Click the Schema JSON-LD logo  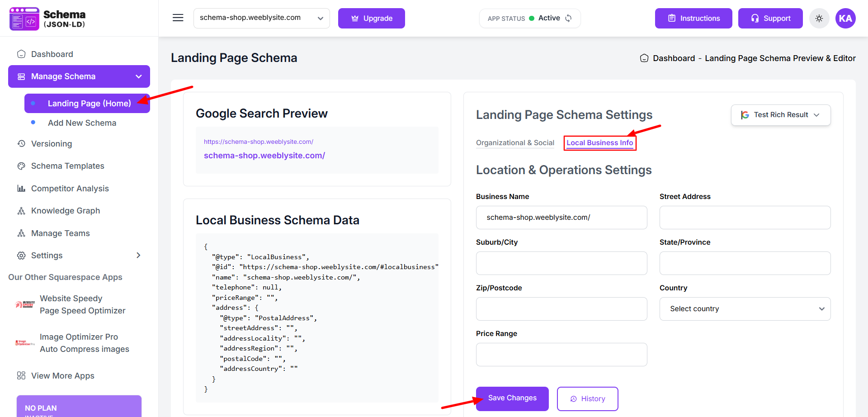[47, 19]
